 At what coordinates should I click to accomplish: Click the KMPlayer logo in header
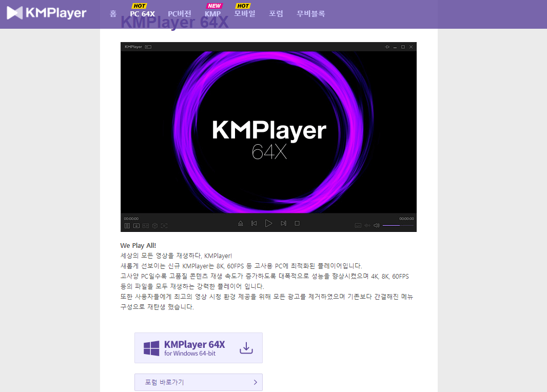click(46, 13)
